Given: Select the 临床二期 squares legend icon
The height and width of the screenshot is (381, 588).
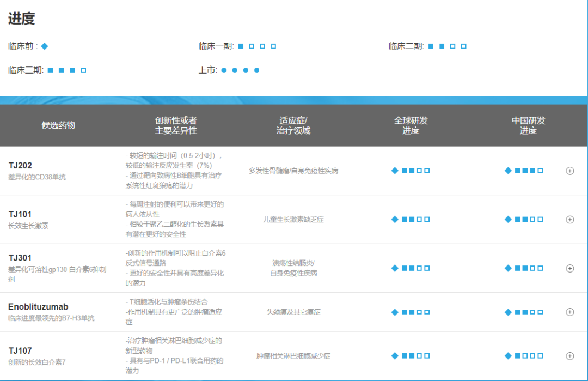Looking at the screenshot, I should point(447,46).
